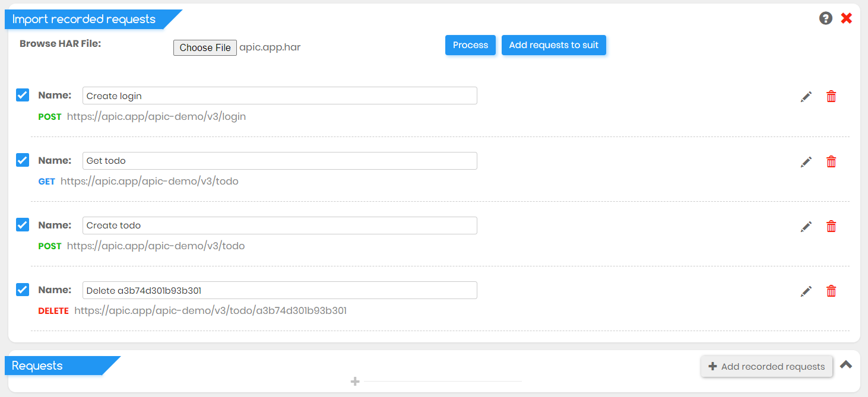Edit the Get todo request
868x397 pixels.
(806, 161)
